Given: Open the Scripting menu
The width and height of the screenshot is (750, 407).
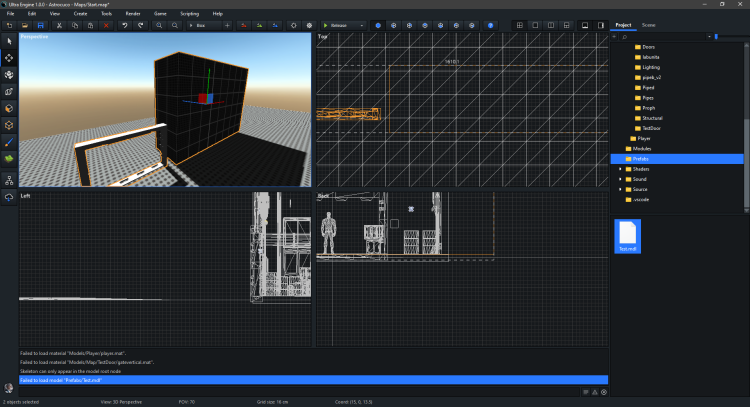Looking at the screenshot, I should pyautogui.click(x=189, y=13).
